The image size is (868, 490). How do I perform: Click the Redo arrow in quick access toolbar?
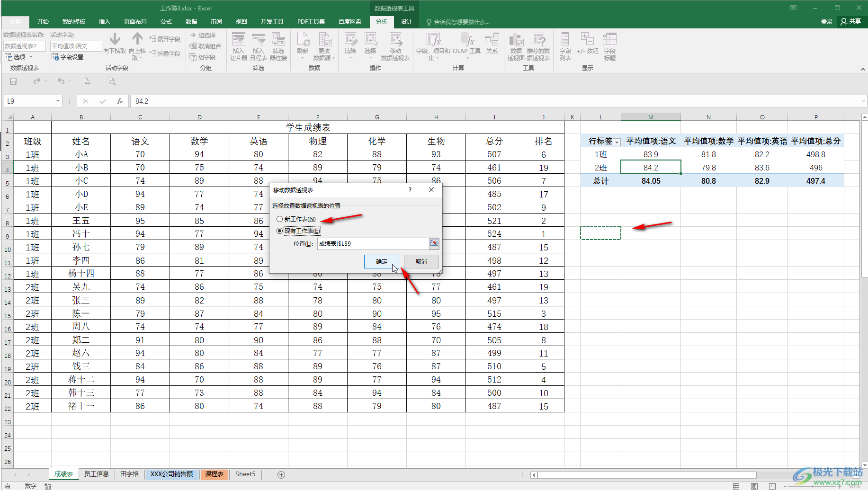point(36,81)
